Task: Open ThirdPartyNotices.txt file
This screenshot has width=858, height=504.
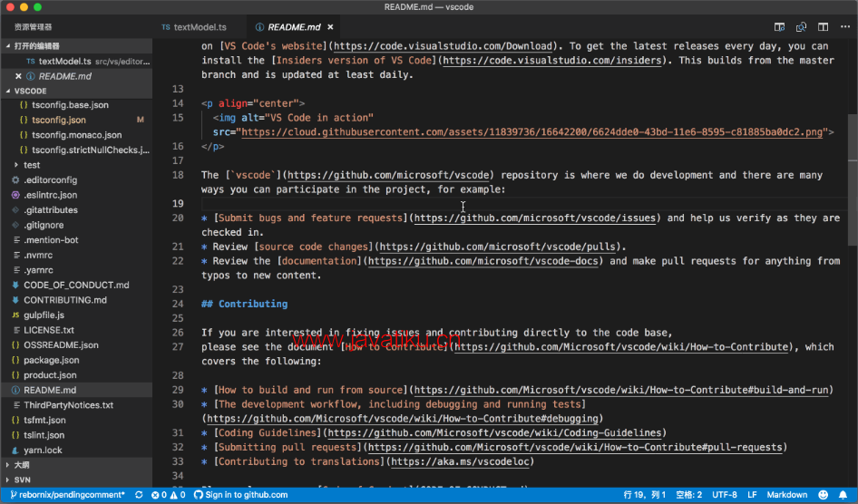Action: (76, 405)
